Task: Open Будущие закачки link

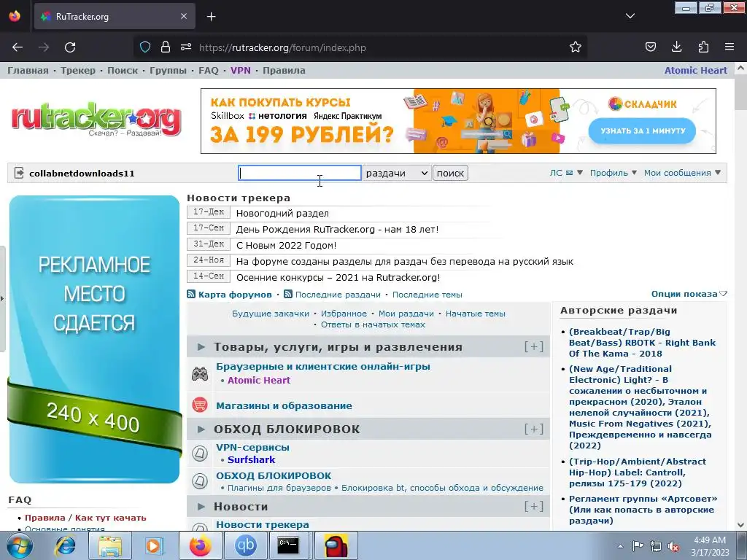Action: pos(271,314)
